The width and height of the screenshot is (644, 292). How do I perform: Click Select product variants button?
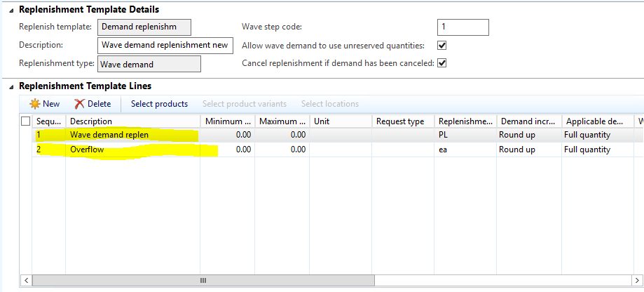coord(244,104)
